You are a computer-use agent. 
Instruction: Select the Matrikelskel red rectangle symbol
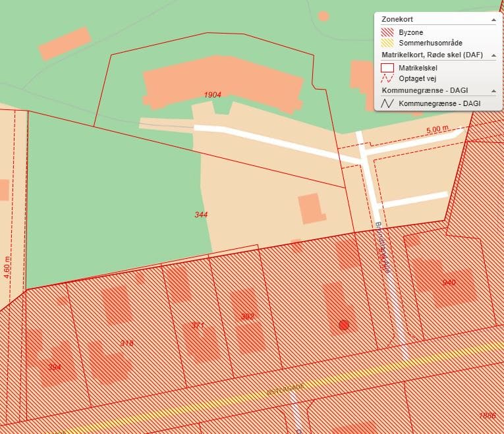click(x=387, y=67)
